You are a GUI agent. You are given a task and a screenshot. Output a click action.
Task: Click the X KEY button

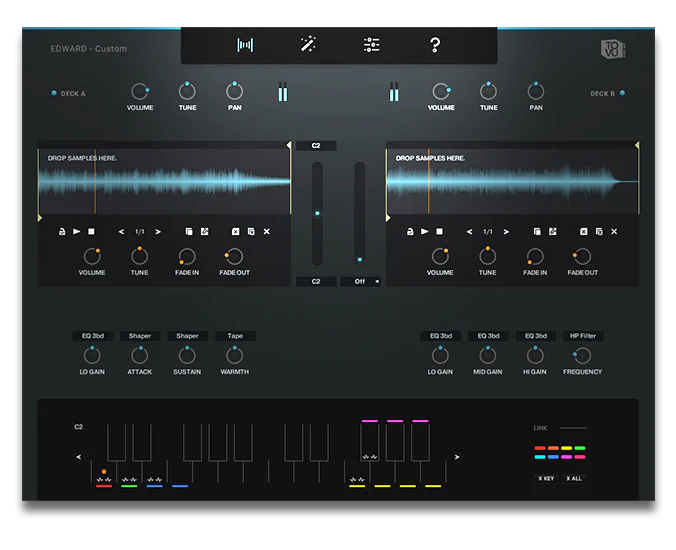pyautogui.click(x=546, y=478)
